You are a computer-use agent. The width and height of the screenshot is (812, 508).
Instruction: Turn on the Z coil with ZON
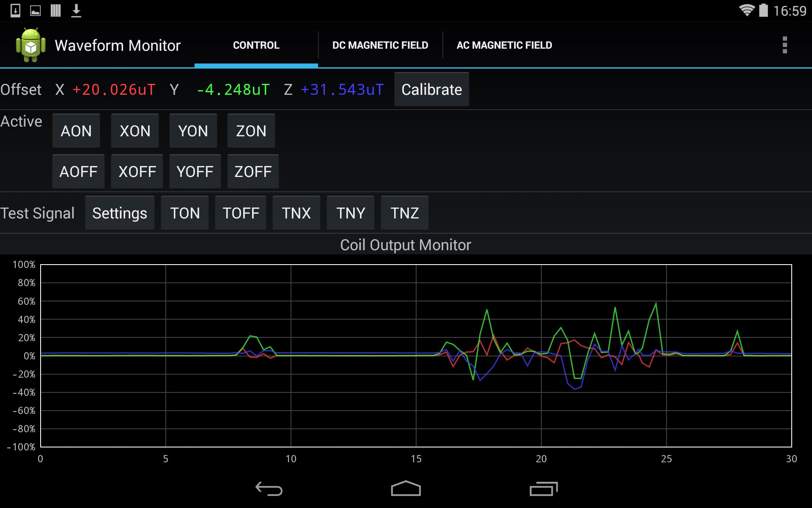pyautogui.click(x=251, y=131)
